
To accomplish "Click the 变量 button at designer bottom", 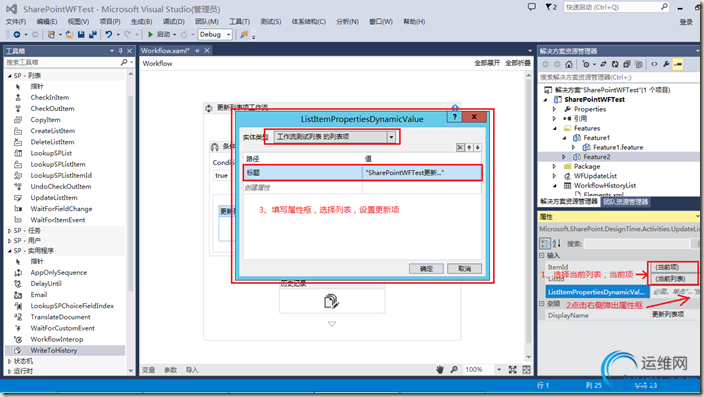I will click(149, 370).
